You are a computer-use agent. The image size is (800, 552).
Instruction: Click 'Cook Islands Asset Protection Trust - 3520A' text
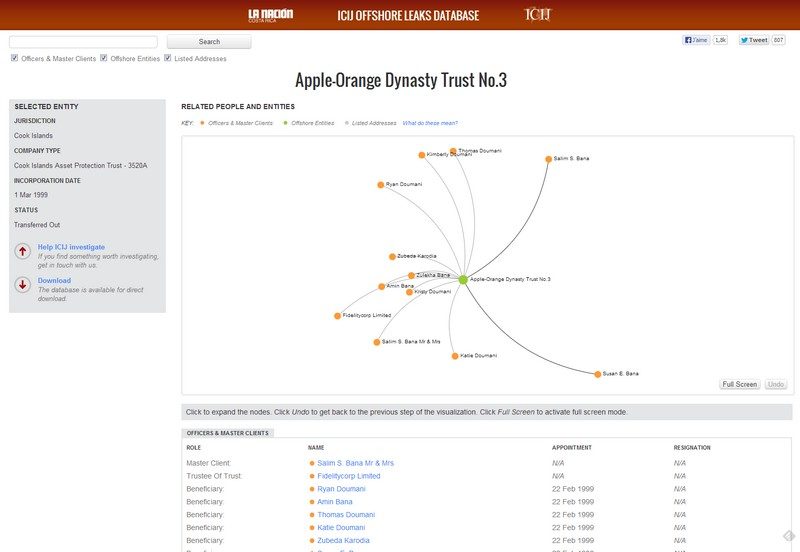[x=81, y=165]
